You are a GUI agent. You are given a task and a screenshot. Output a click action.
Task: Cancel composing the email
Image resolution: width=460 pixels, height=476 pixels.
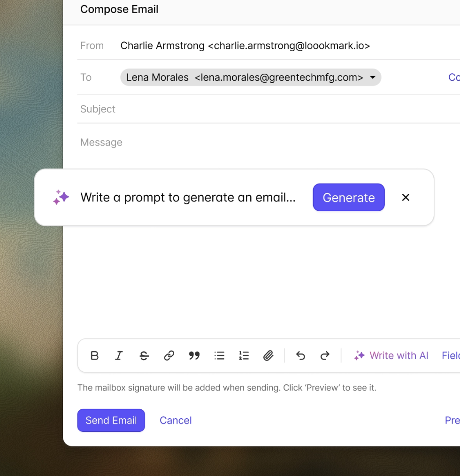(x=176, y=420)
